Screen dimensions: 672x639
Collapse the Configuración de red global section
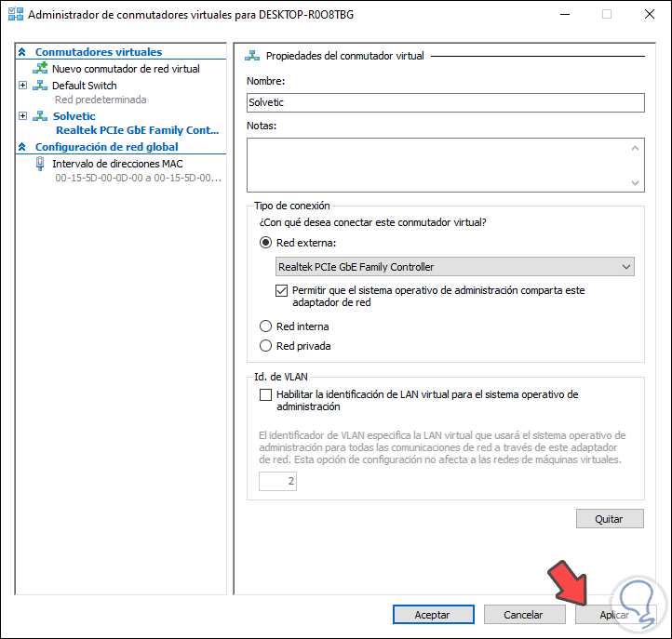pos(23,147)
